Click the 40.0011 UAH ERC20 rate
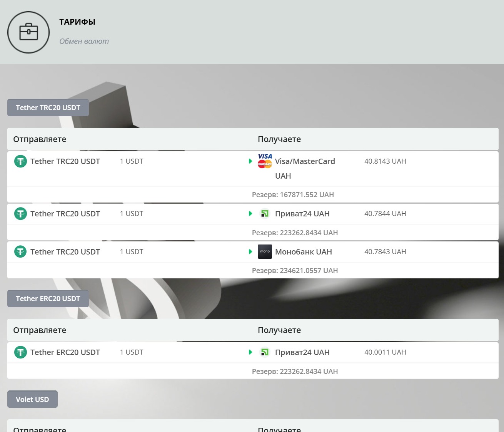This screenshot has height=432, width=504. (x=385, y=352)
